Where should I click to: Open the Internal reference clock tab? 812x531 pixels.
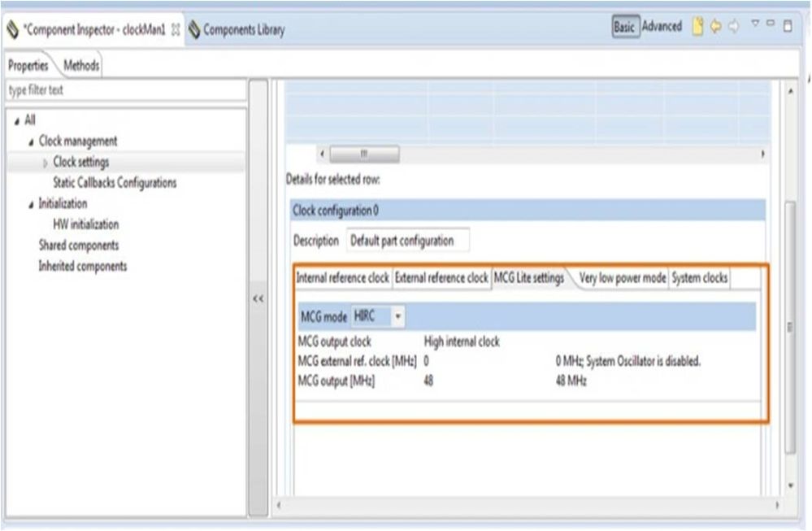click(343, 278)
